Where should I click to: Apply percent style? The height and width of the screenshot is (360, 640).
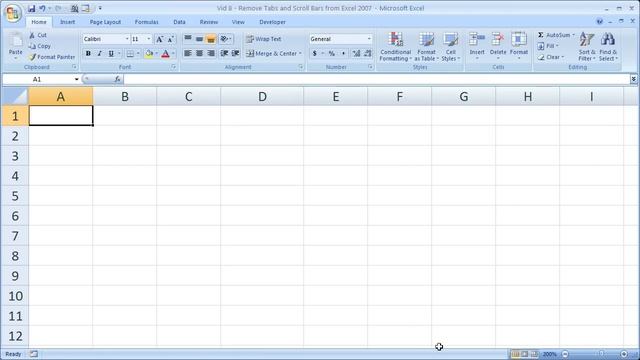[x=332, y=53]
